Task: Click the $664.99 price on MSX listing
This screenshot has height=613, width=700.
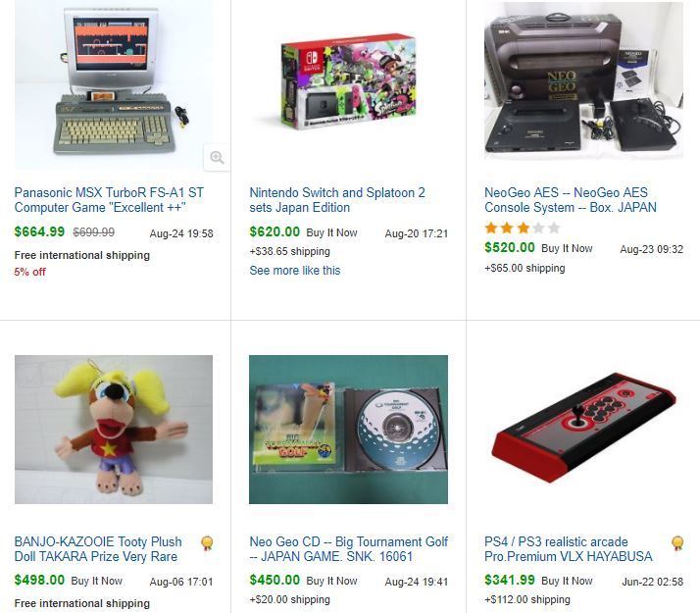Action: [40, 231]
